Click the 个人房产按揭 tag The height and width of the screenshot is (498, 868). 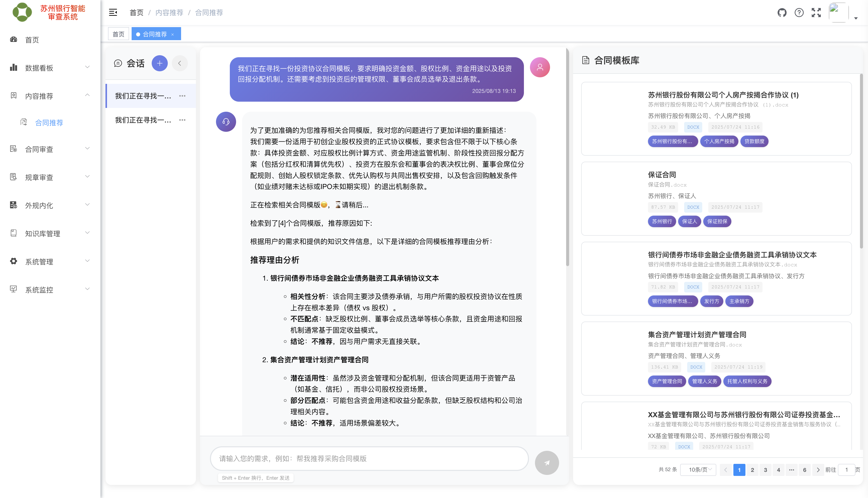[719, 141]
